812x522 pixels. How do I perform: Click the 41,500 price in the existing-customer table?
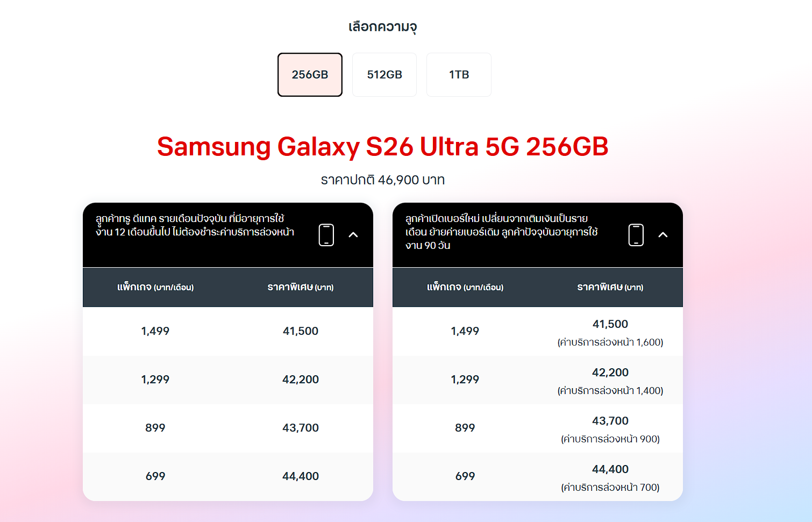click(301, 331)
